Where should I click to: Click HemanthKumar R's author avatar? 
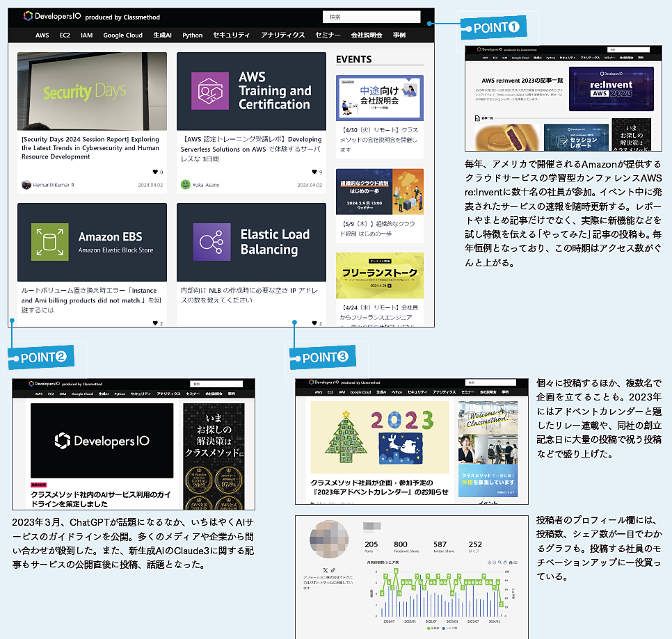[26, 184]
